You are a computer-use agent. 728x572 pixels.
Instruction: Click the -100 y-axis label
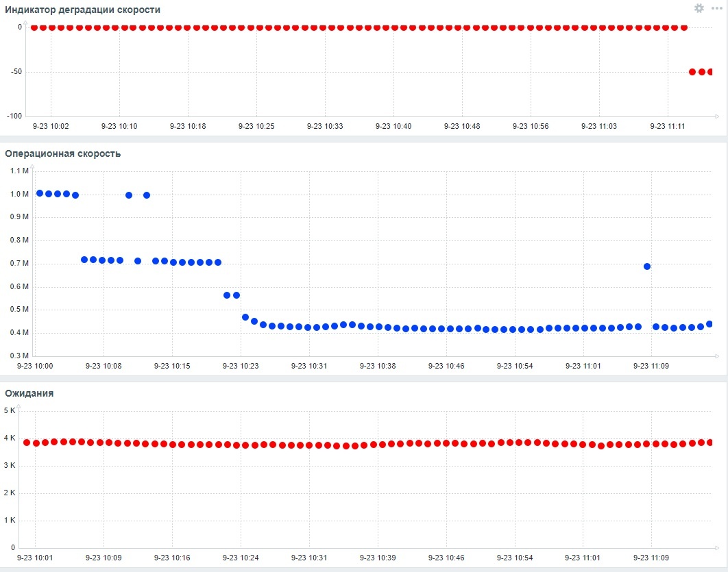(x=14, y=116)
